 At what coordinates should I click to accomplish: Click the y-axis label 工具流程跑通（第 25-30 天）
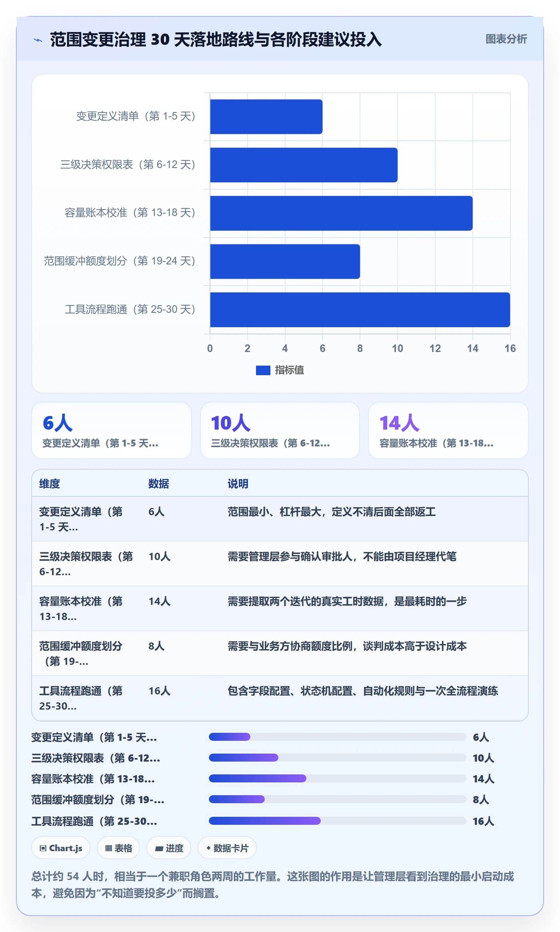coord(130,310)
